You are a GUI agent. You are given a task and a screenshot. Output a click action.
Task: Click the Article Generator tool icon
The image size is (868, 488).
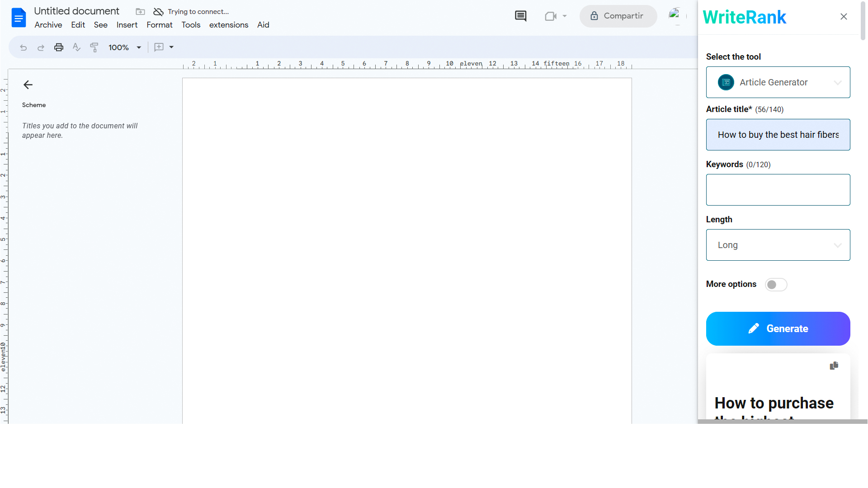click(x=726, y=82)
